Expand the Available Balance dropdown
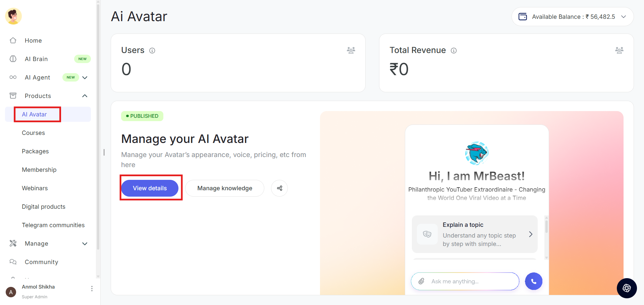 624,17
